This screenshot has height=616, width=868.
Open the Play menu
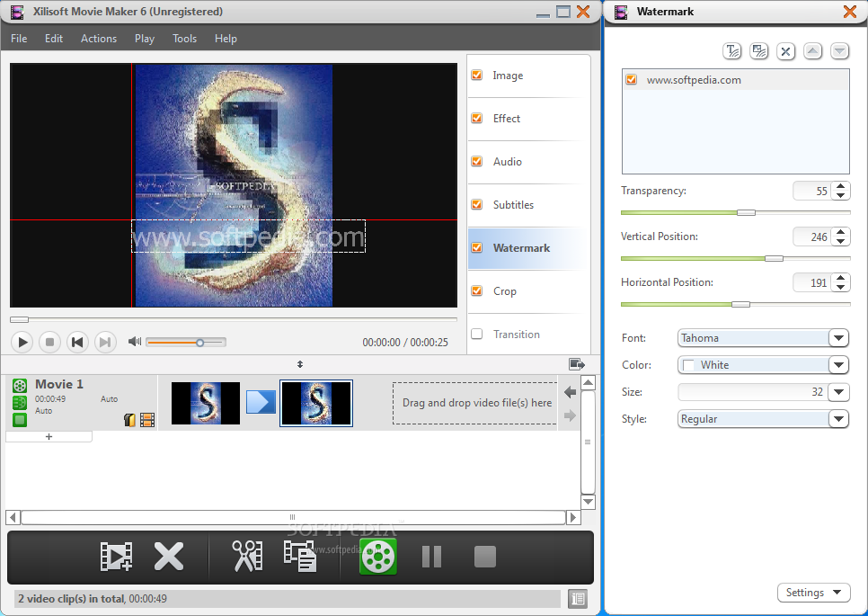pyautogui.click(x=145, y=39)
